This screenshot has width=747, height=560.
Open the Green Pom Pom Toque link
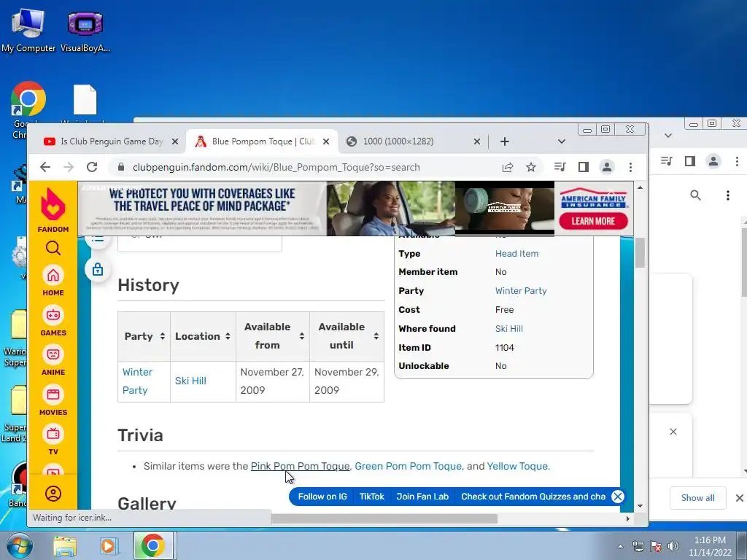pos(409,466)
